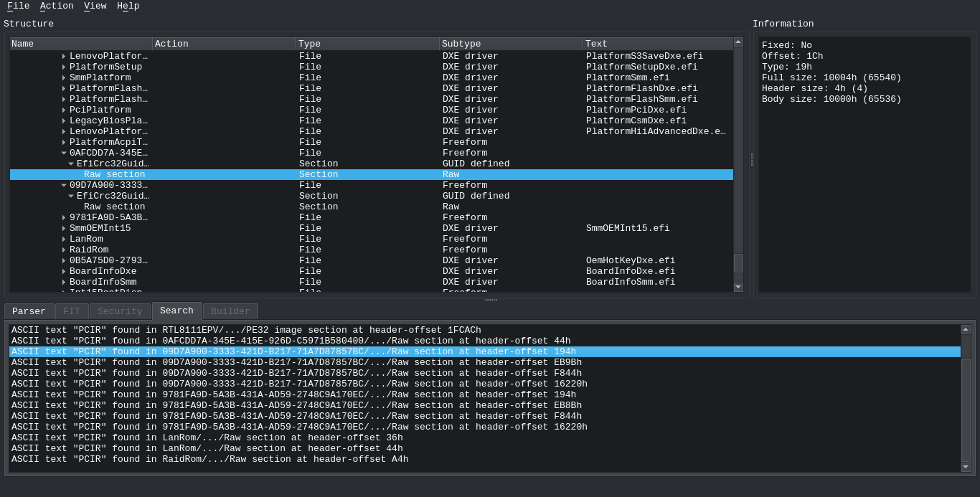Sort by the Subtype column header
Viewport: 980px width, 497px height.
coord(510,44)
